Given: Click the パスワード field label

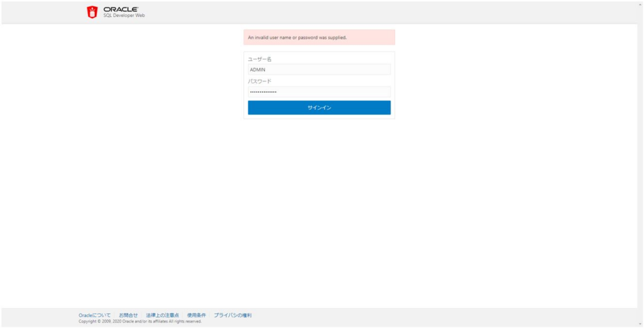Looking at the screenshot, I should 260,81.
